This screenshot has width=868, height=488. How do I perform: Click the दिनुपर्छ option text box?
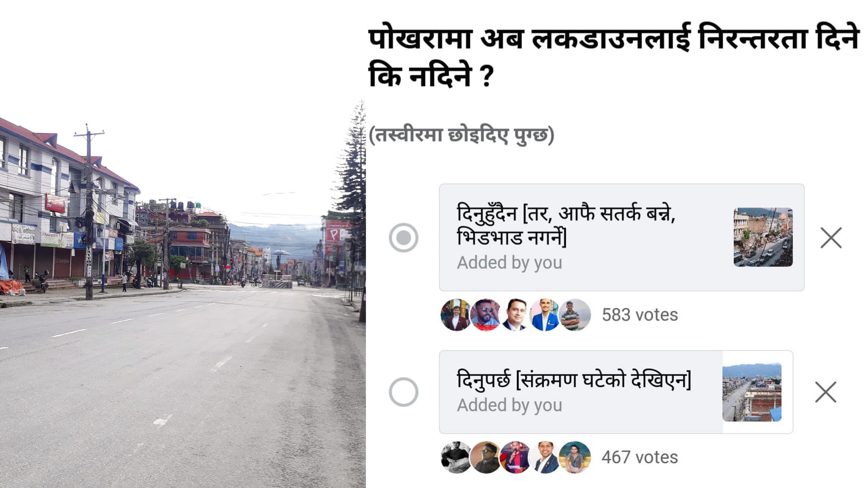coord(616,392)
